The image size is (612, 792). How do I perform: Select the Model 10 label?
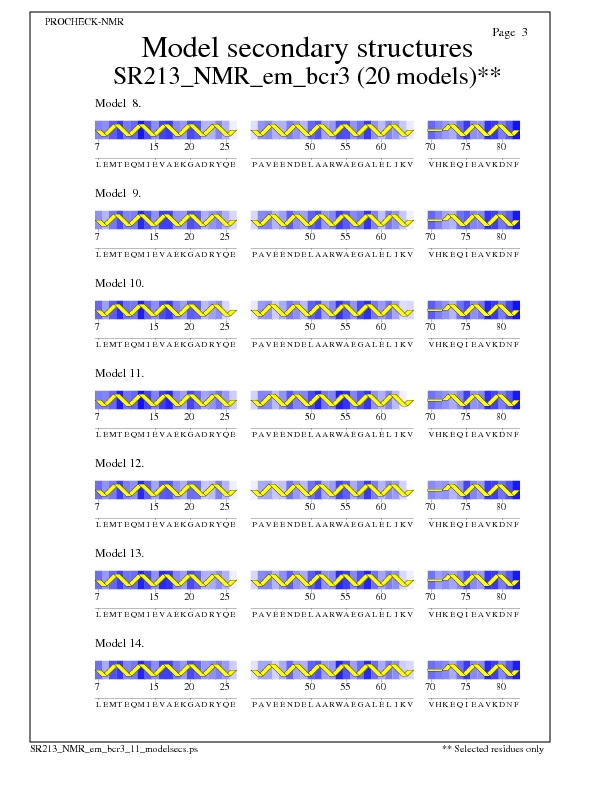tap(120, 283)
